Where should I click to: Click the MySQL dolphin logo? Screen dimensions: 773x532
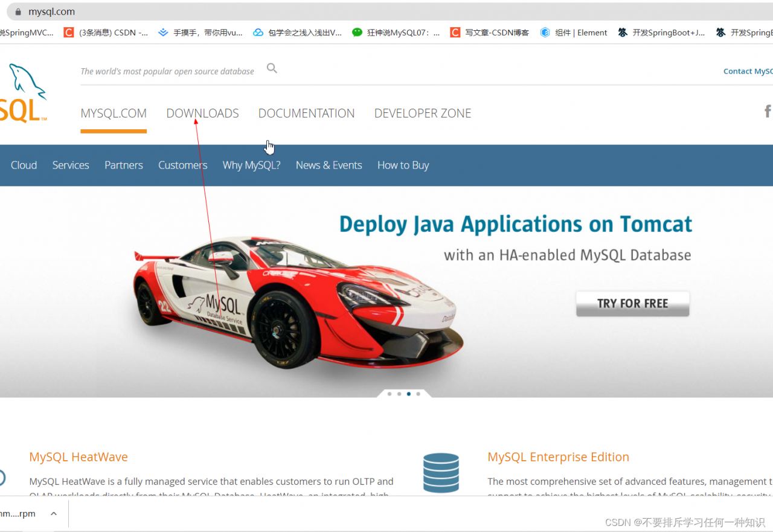coord(23,92)
